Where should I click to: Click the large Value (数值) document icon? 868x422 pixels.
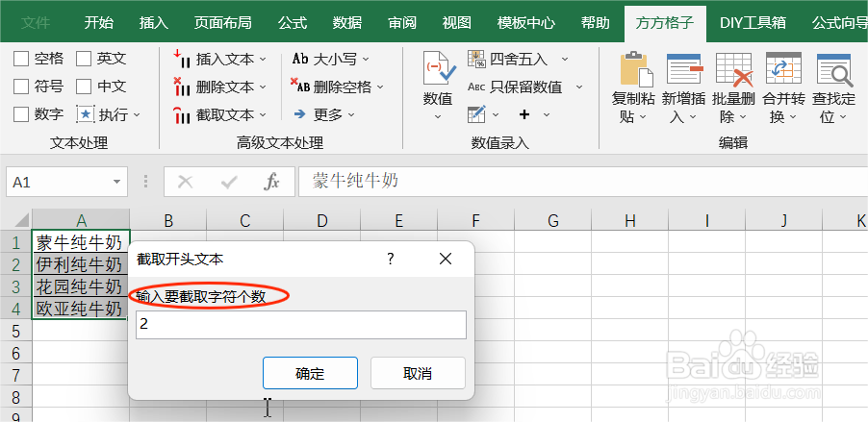point(439,68)
